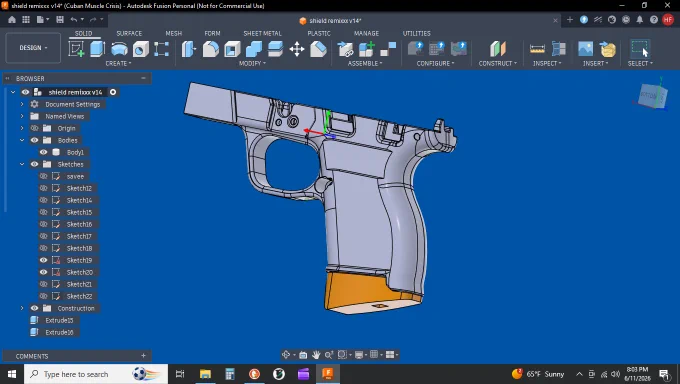Show the Origin folder
The image size is (680, 384).
point(34,128)
